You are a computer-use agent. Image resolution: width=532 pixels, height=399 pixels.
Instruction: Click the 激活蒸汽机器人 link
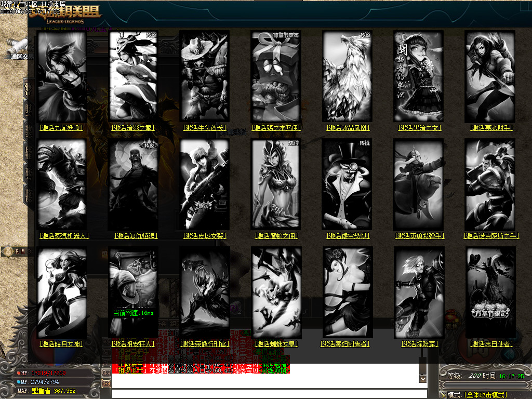tap(64, 235)
